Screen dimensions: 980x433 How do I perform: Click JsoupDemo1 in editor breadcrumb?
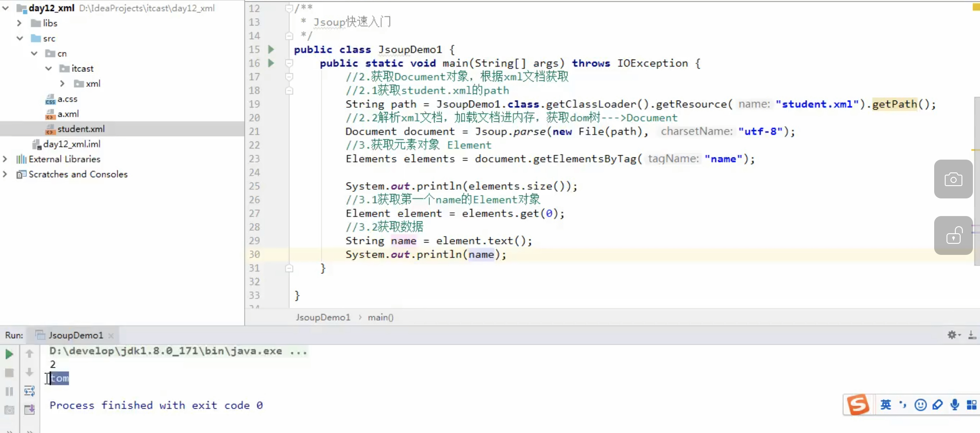[x=323, y=317]
